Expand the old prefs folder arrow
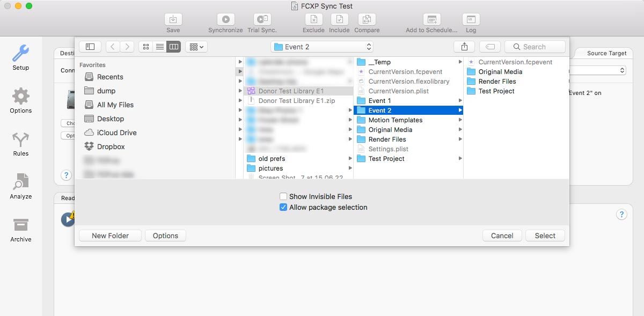 (350, 159)
